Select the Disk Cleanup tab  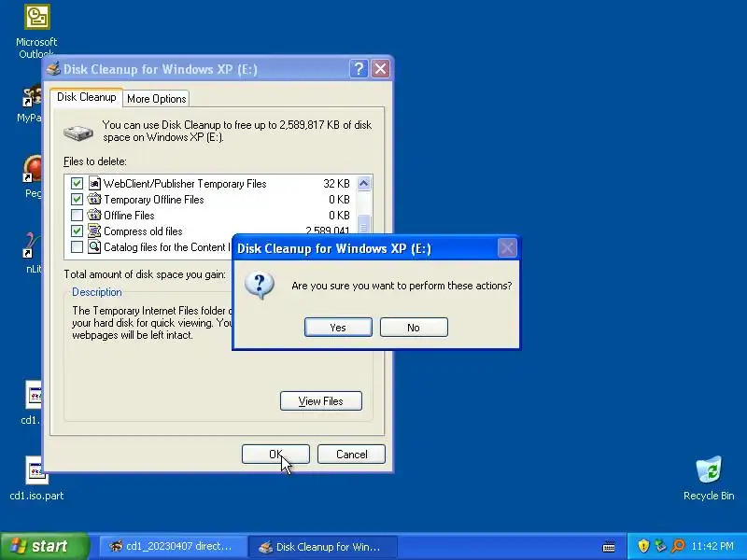pos(86,97)
